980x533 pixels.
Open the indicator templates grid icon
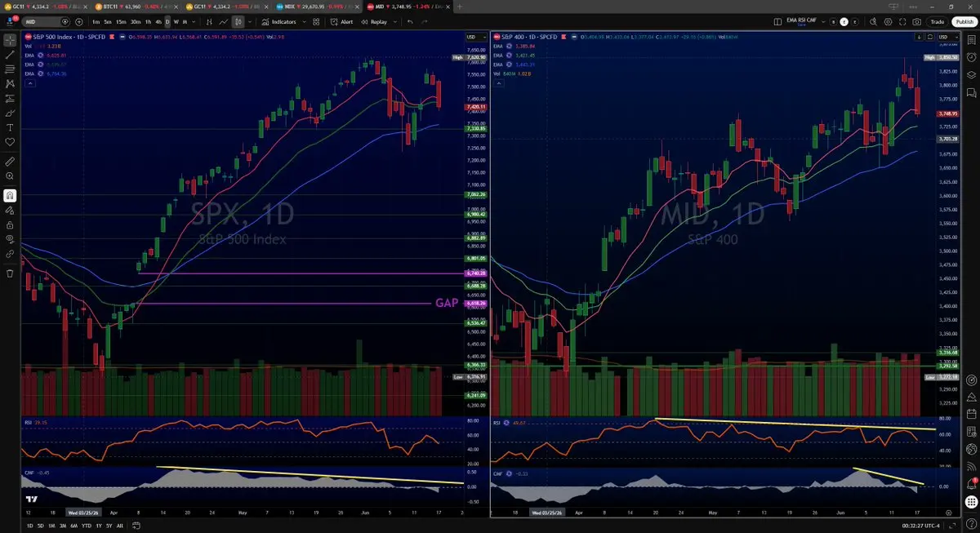click(x=316, y=22)
